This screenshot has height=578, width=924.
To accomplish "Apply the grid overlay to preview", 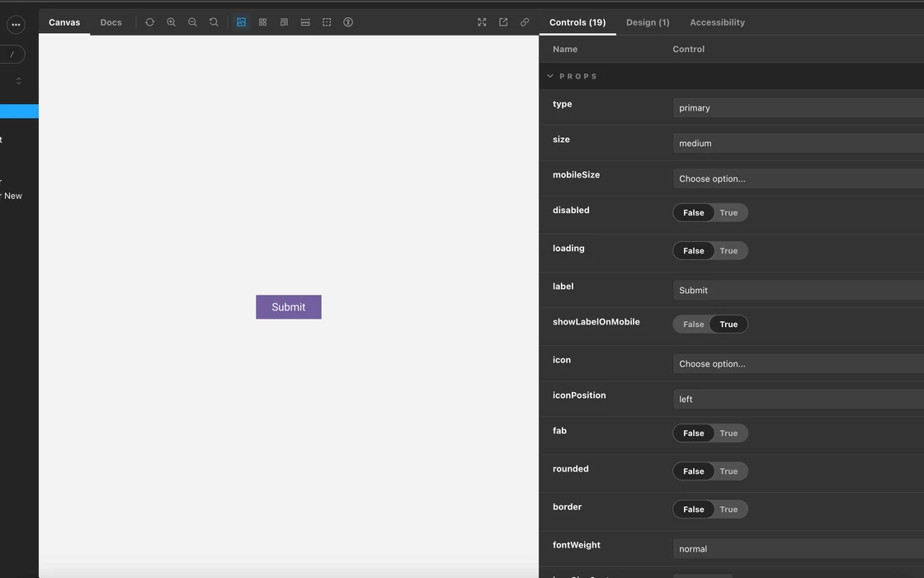I will pos(263,22).
